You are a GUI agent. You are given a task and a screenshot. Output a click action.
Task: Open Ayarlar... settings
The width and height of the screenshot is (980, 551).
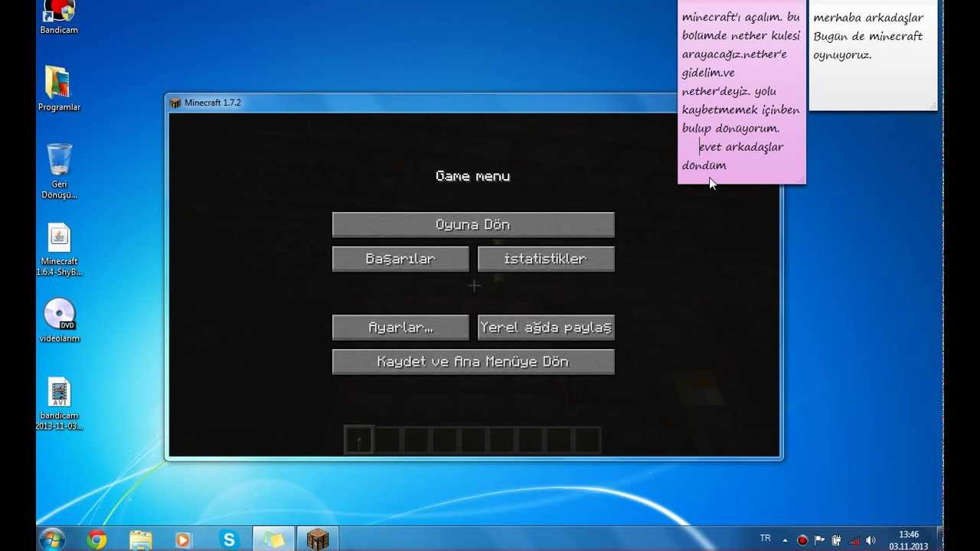click(400, 328)
